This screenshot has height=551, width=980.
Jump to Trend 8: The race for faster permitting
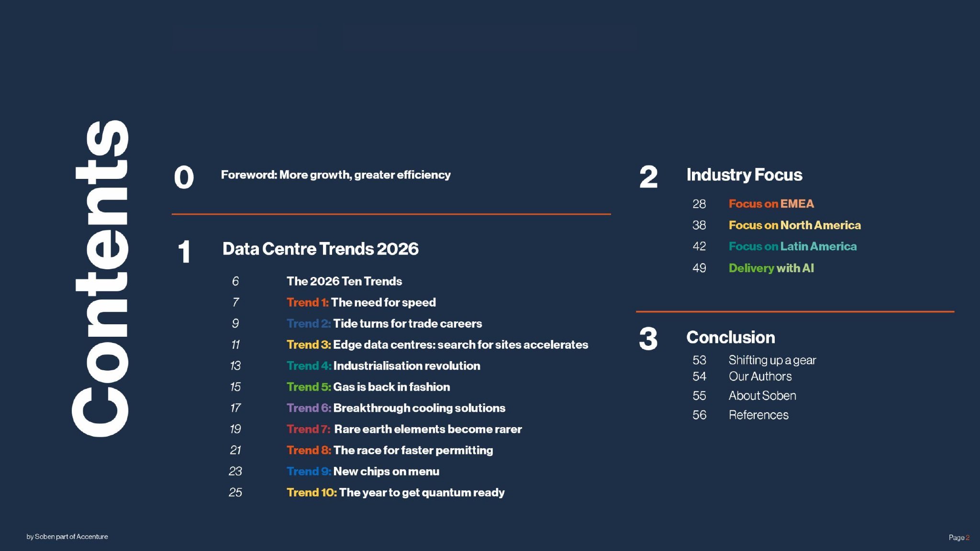390,450
